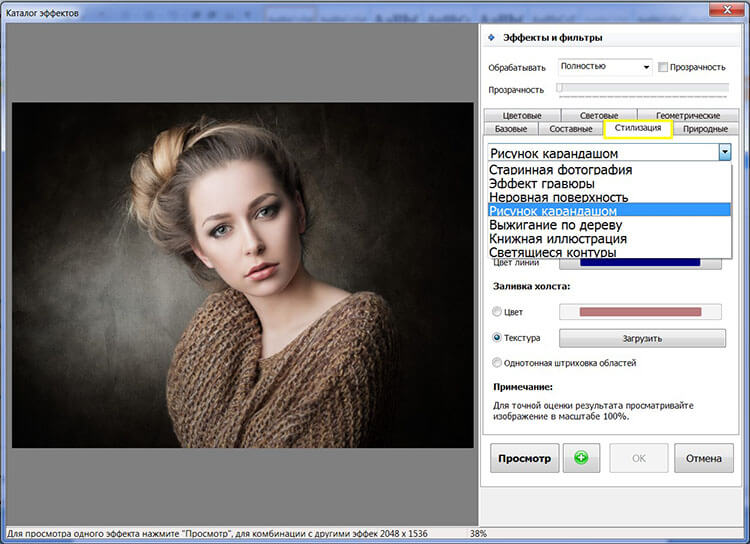This screenshot has width=750, height=544.
Task: Click the green plus add-effect button
Action: tap(581, 459)
